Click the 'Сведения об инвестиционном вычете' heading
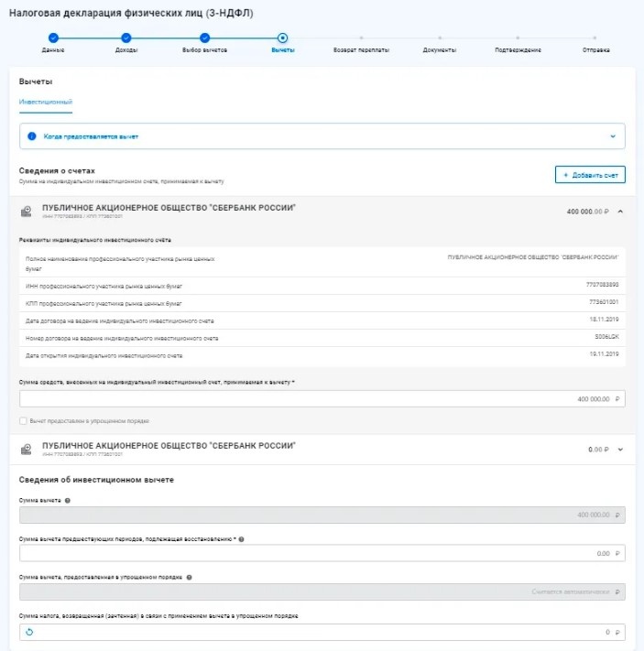 pos(96,480)
